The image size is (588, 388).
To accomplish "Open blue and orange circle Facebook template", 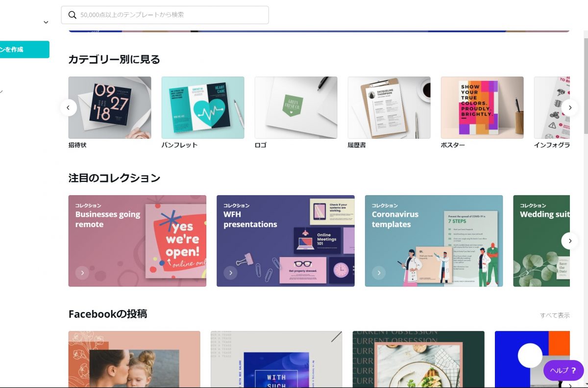I will pos(532,359).
